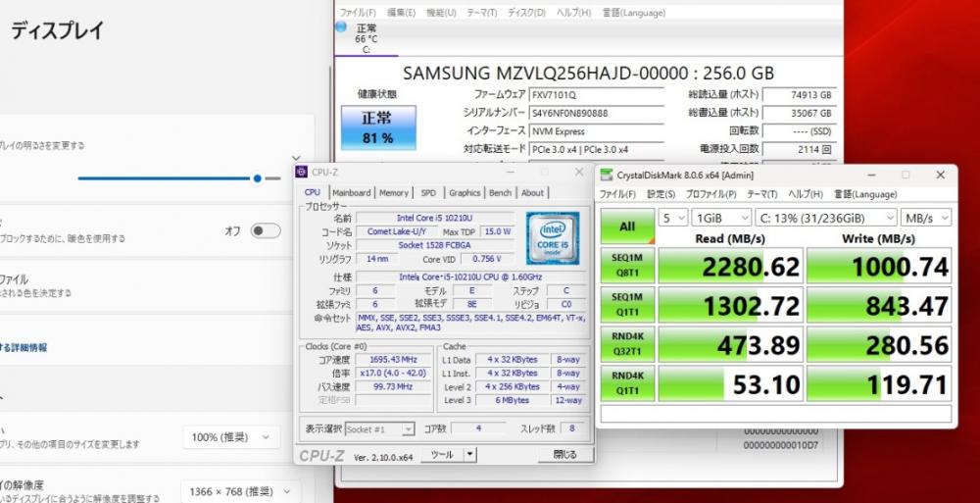Switch to the Graphics tab in CPU-Z
Viewport: 980px width, 503px height.
click(465, 193)
